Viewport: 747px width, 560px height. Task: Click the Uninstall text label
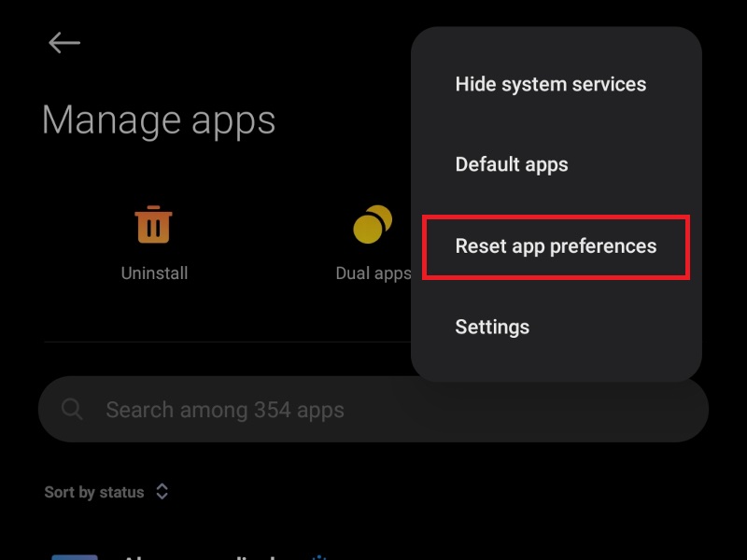tap(154, 273)
